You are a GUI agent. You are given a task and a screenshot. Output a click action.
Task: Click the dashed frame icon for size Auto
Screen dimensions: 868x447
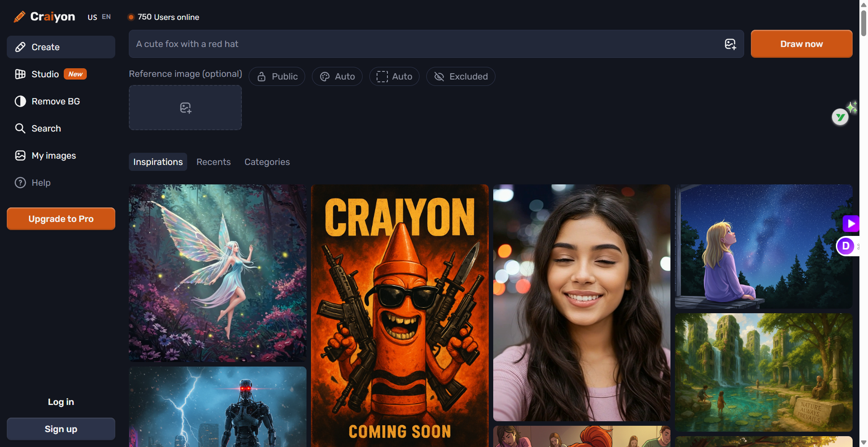coord(382,77)
